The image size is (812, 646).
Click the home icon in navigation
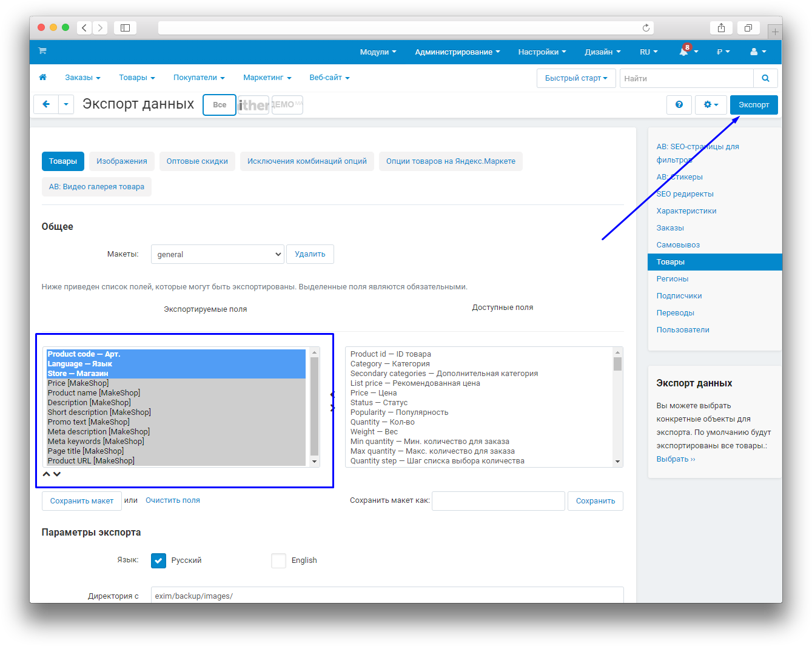[42, 78]
